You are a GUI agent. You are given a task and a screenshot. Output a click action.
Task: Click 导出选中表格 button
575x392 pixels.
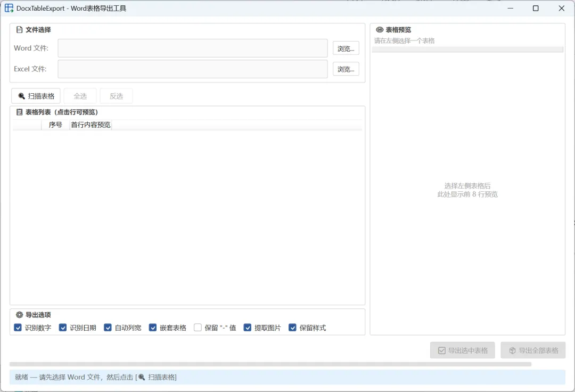click(x=463, y=350)
